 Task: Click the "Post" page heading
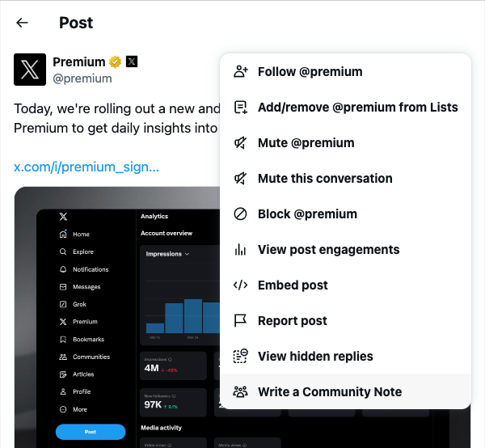pyautogui.click(x=76, y=23)
